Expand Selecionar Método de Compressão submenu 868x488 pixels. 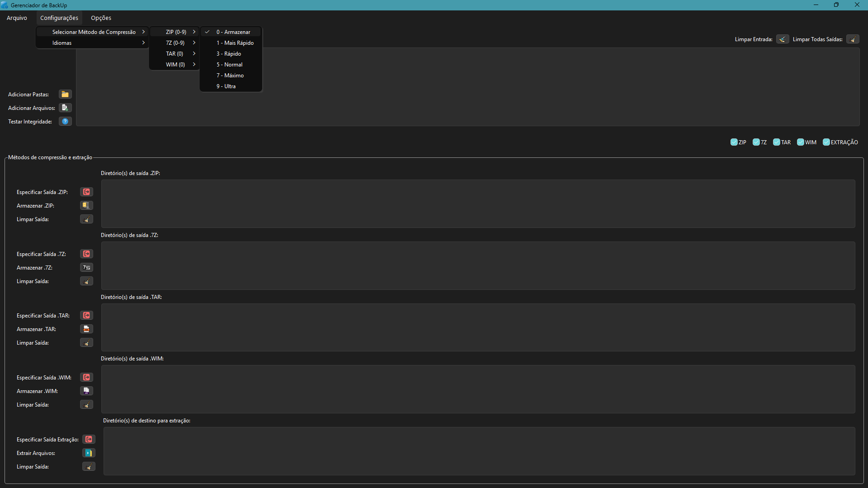92,32
